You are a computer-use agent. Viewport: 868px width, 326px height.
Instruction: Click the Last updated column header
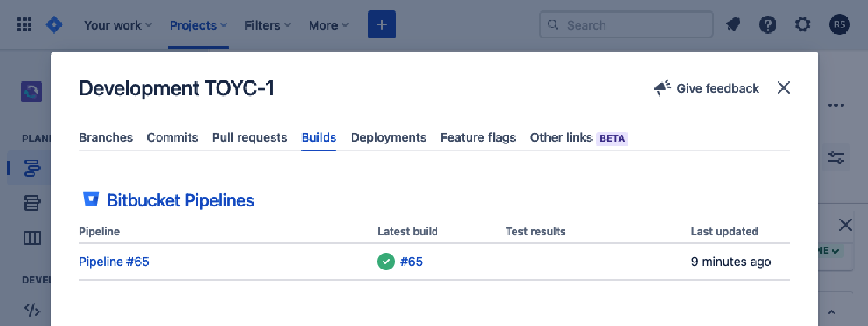coord(725,232)
